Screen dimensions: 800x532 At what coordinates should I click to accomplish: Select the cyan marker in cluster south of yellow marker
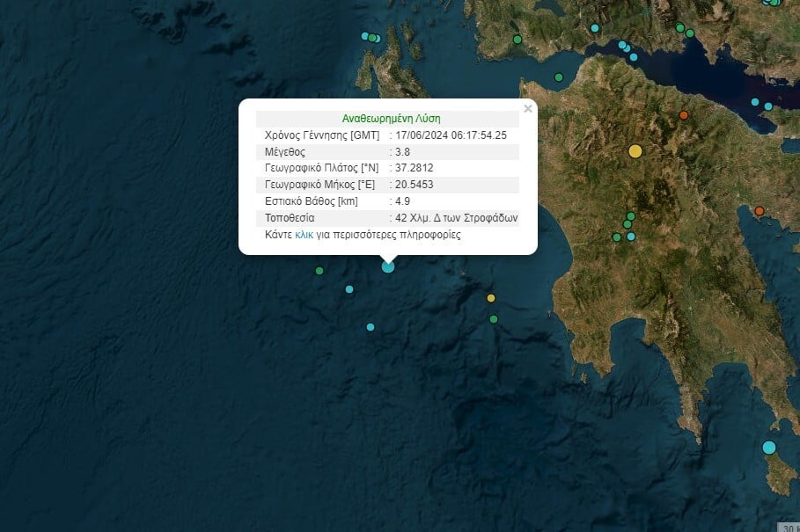pyautogui.click(x=631, y=236)
